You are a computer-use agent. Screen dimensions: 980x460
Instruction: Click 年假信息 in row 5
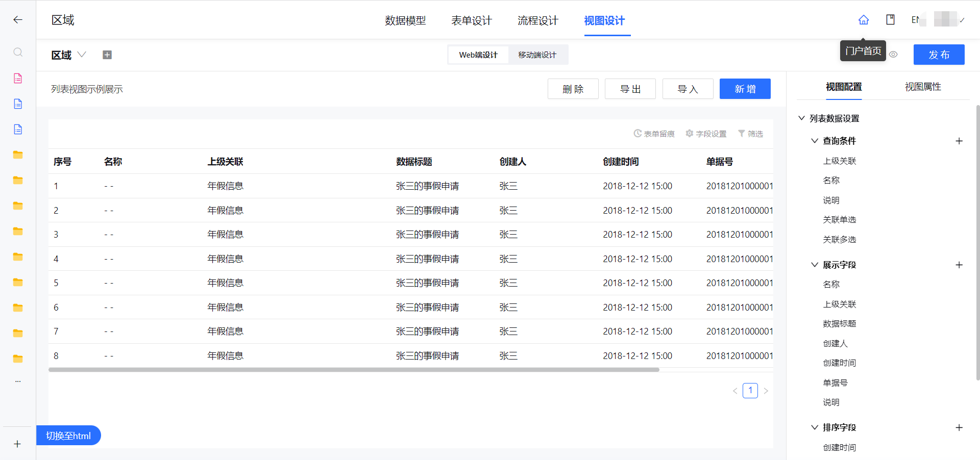(x=225, y=283)
